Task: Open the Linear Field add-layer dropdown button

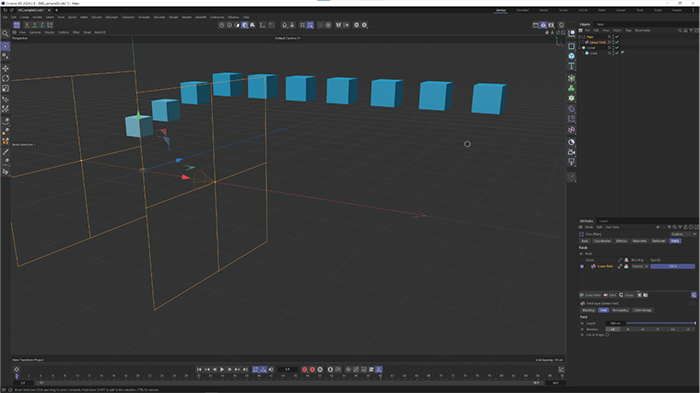Action: click(591, 295)
